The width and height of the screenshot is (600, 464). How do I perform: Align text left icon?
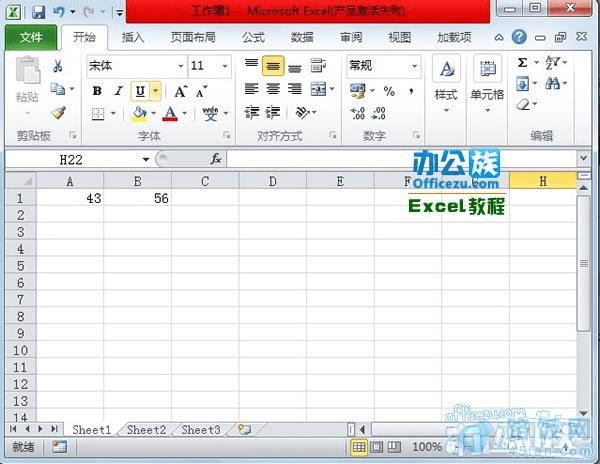pos(251,89)
